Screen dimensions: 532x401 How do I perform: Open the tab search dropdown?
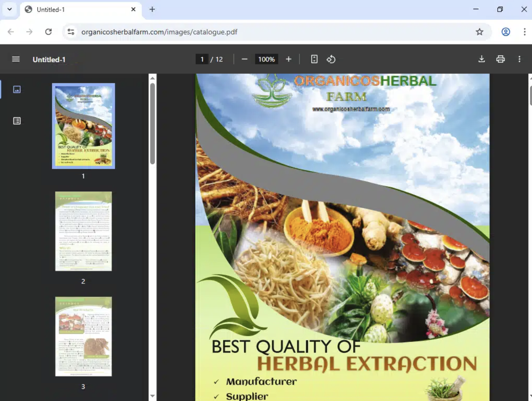pyautogui.click(x=10, y=9)
